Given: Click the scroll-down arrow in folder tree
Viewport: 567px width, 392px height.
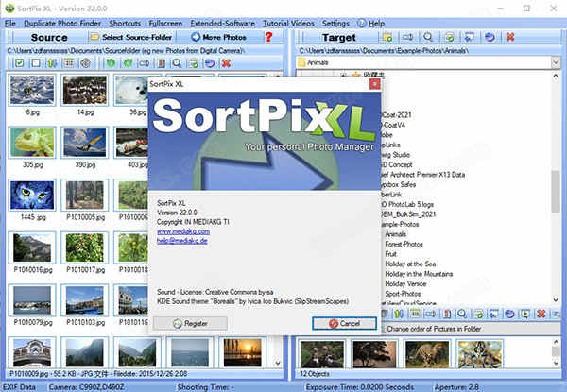Looking at the screenshot, I should coord(556,299).
